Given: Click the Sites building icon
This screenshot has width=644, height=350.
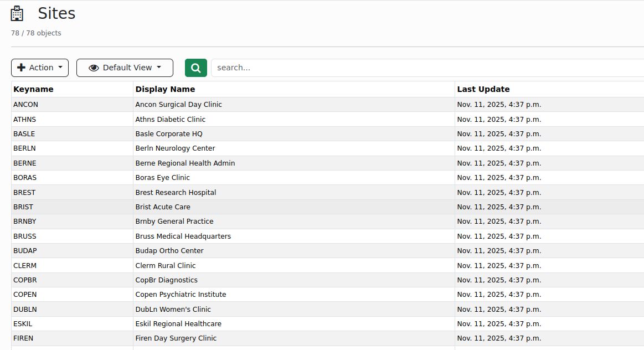Looking at the screenshot, I should tap(17, 14).
